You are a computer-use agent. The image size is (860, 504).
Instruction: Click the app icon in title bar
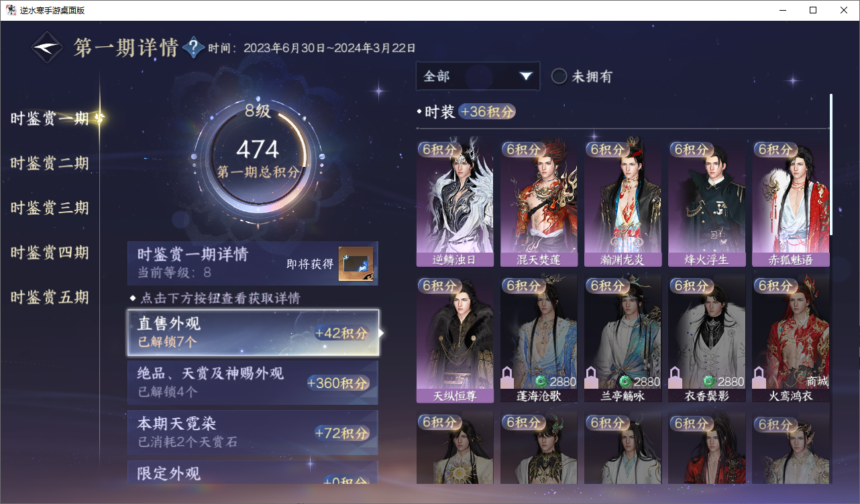(x=11, y=10)
